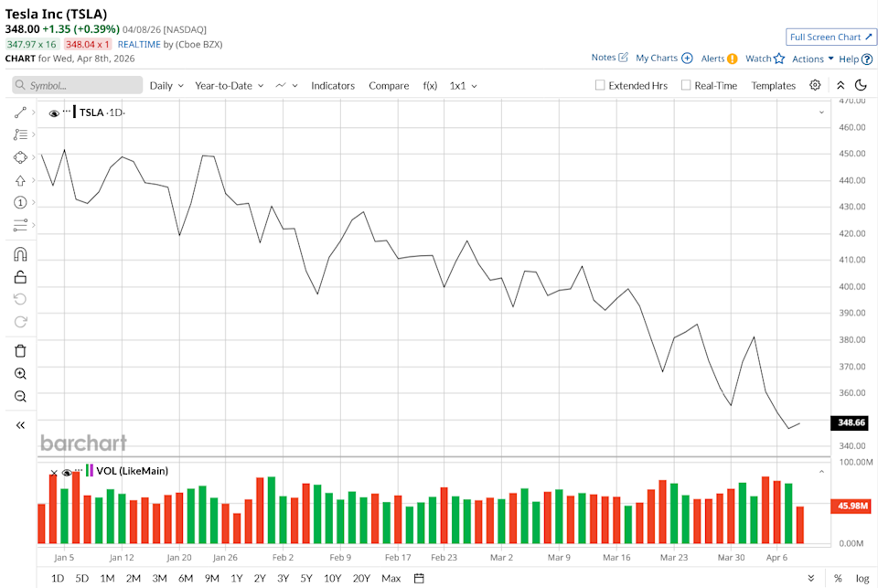Click the lock drawings icon
The height and width of the screenshot is (588, 878).
20,277
